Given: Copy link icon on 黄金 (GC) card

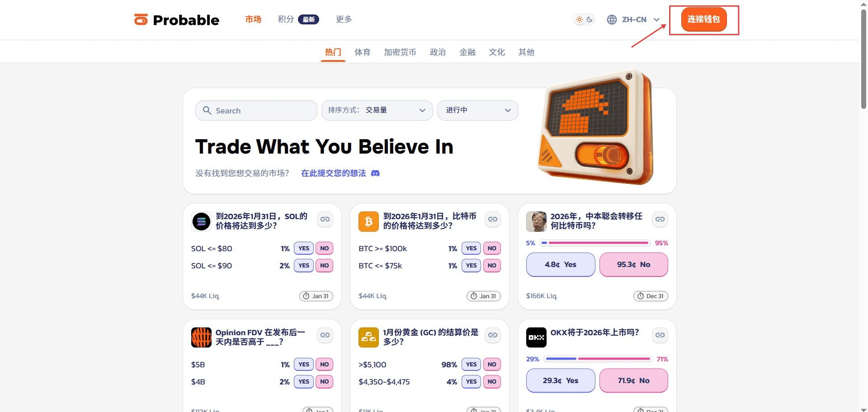Looking at the screenshot, I should point(493,335).
